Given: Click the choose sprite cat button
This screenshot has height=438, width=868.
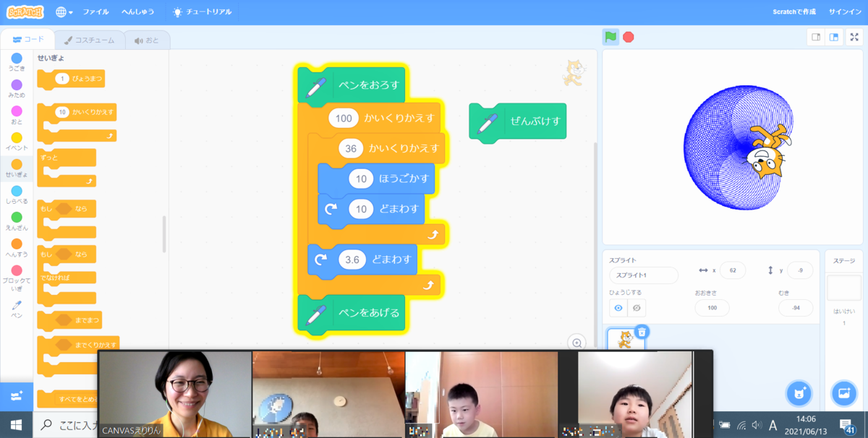Looking at the screenshot, I should [x=797, y=392].
